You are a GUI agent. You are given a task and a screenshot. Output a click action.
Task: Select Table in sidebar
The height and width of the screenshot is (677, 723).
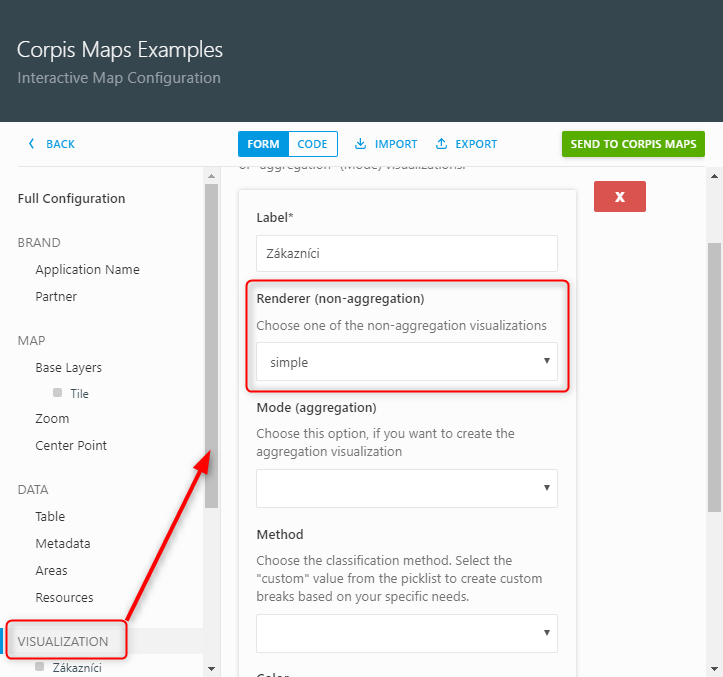tap(50, 517)
